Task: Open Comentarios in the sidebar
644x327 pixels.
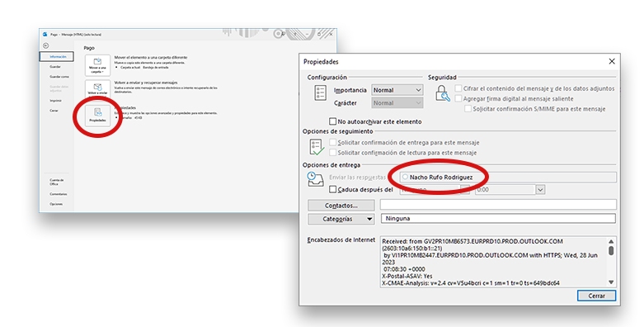Action: (59, 194)
